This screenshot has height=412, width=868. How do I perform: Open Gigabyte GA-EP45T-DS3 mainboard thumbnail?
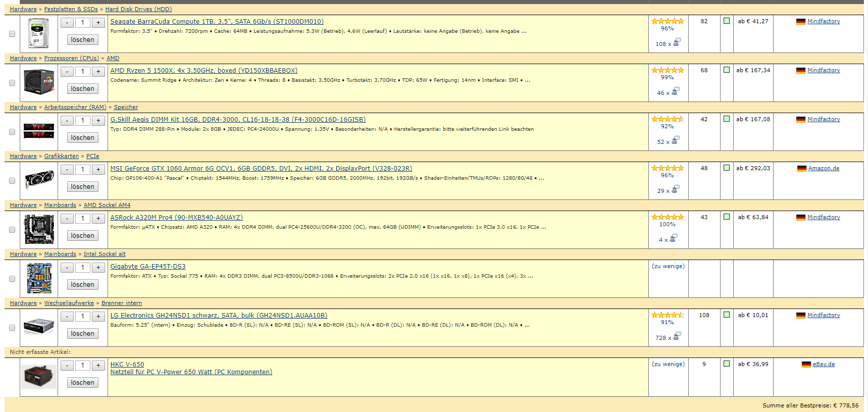pyautogui.click(x=39, y=278)
